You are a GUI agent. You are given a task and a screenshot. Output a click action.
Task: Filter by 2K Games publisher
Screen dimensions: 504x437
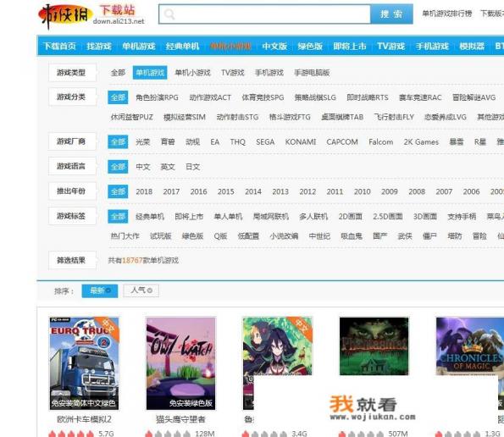click(x=421, y=141)
